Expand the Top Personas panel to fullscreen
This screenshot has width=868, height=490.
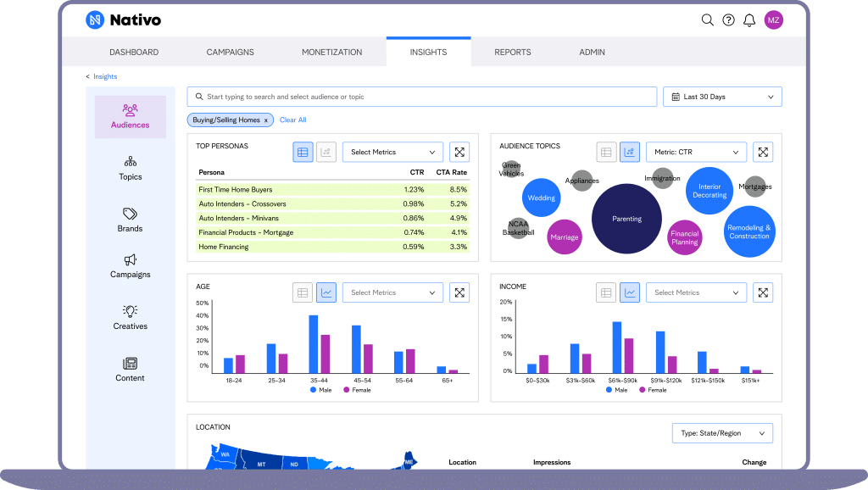[459, 153]
